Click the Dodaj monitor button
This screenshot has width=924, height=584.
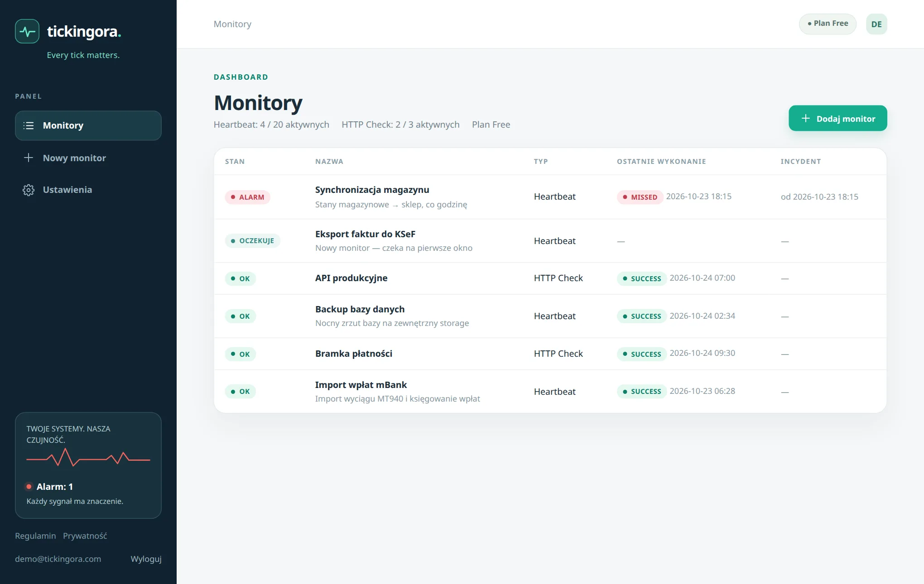pos(838,118)
